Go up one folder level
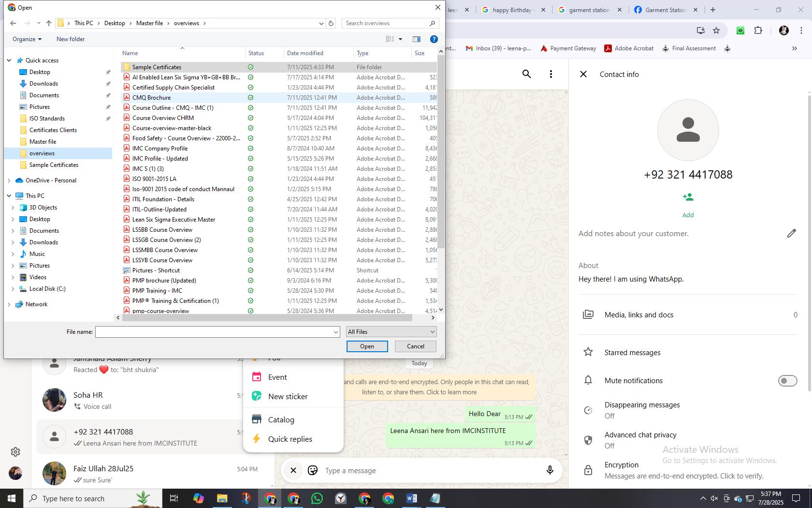Image resolution: width=812 pixels, height=508 pixels. [x=49, y=23]
